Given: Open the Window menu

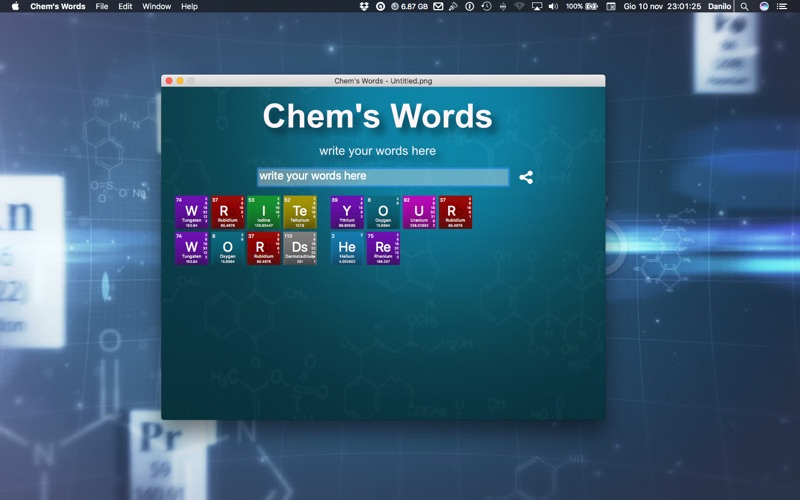Looking at the screenshot, I should [x=156, y=6].
